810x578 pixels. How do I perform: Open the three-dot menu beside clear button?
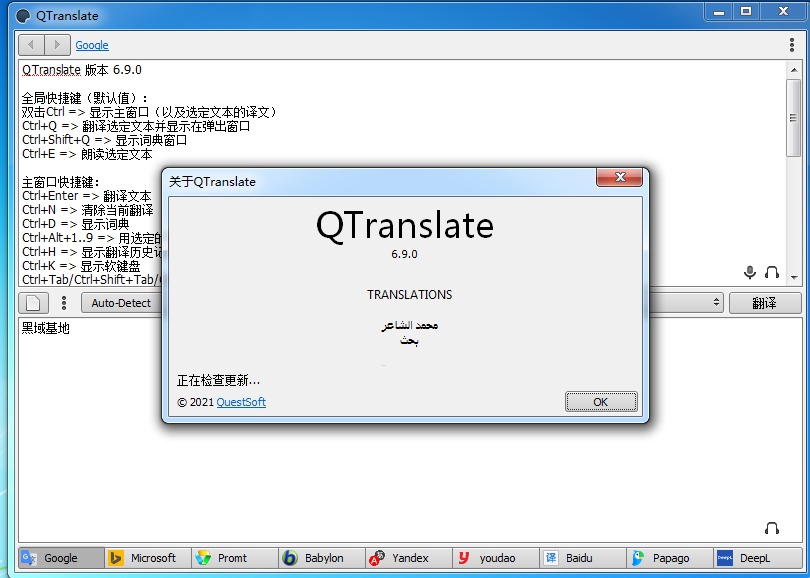click(x=64, y=303)
